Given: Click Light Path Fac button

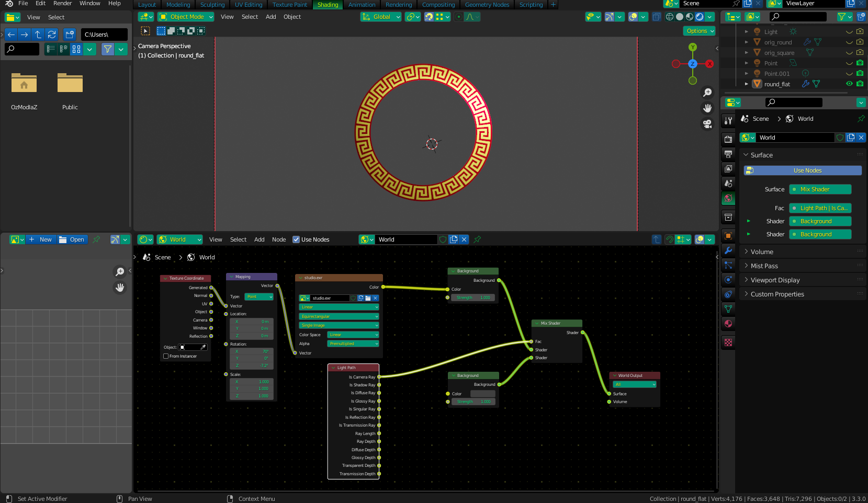Looking at the screenshot, I should (x=820, y=208).
